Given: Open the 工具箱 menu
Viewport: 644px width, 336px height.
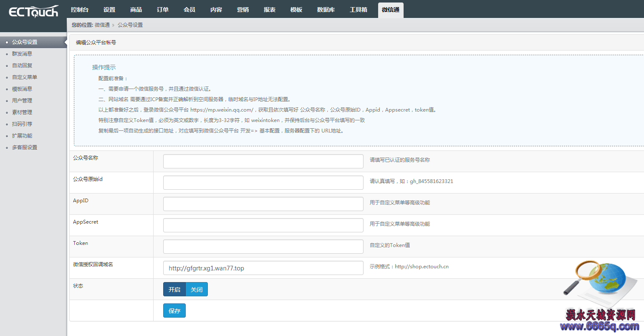Looking at the screenshot, I should [x=359, y=10].
